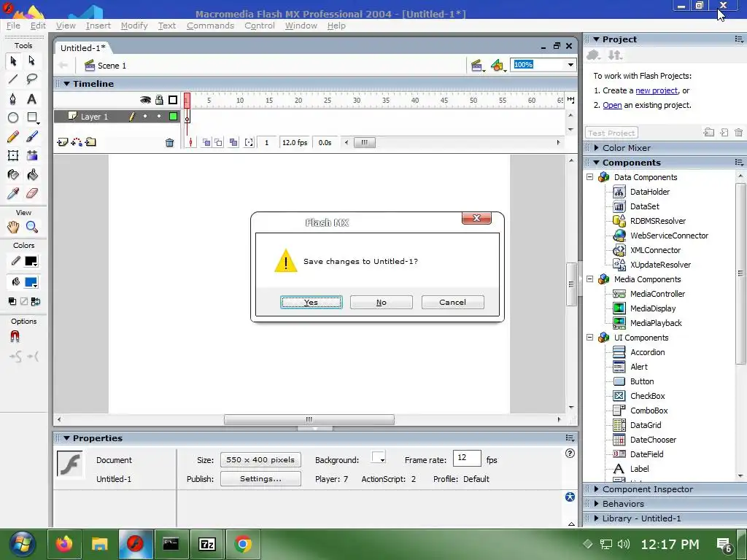Select the Eyedropper tool
747x560 pixels.
point(13,193)
